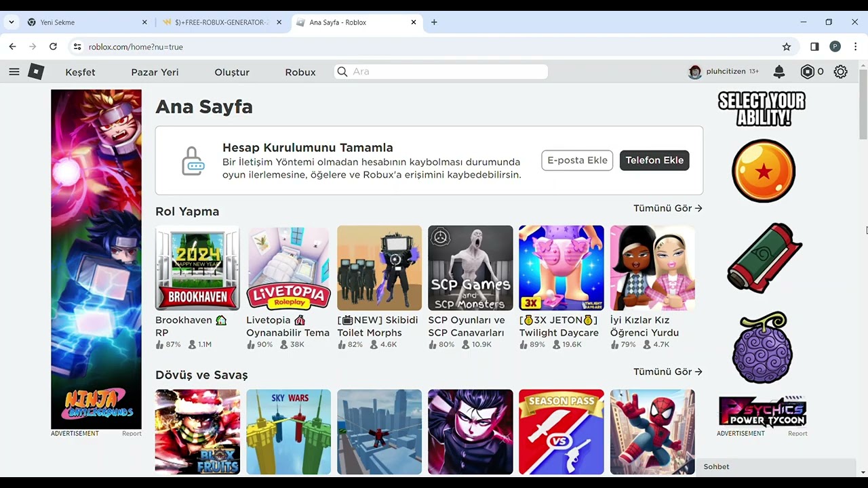868x488 pixels.
Task: Click the Roblox logo icon
Action: [36, 72]
